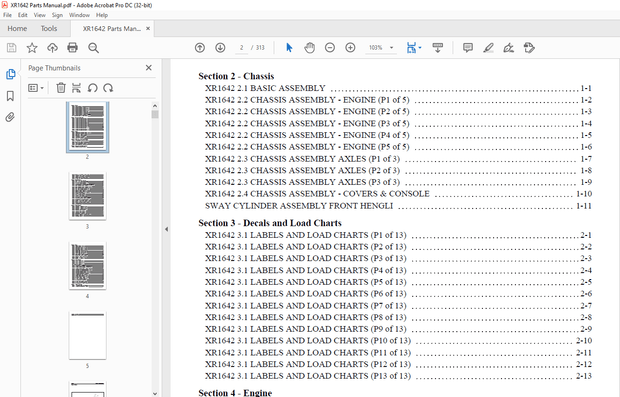Add a comment sticky note
This screenshot has height=397, width=620.
[468, 48]
